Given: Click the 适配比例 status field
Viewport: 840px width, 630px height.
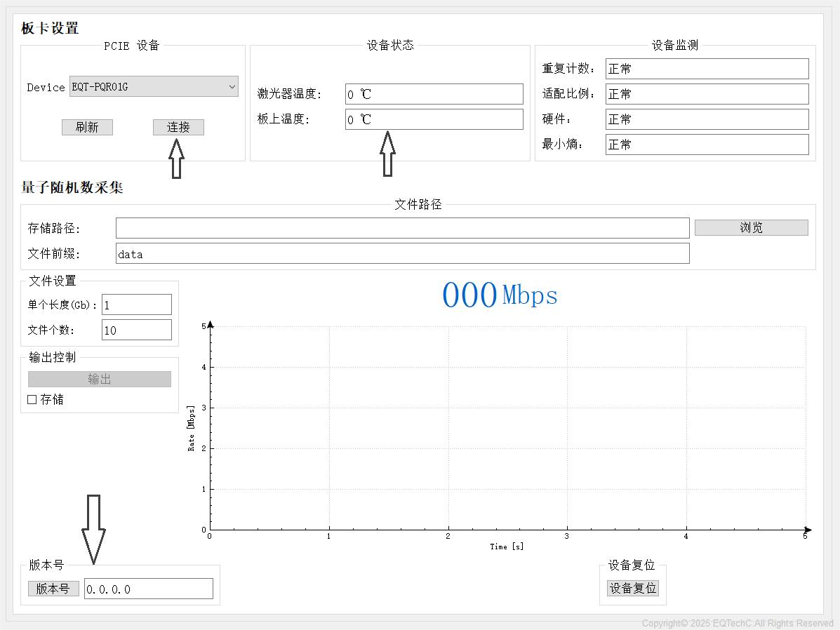Looking at the screenshot, I should pyautogui.click(x=707, y=94).
